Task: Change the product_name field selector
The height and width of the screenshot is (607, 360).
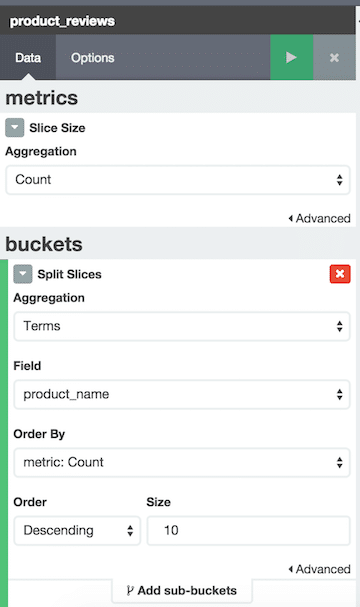Action: coord(182,394)
